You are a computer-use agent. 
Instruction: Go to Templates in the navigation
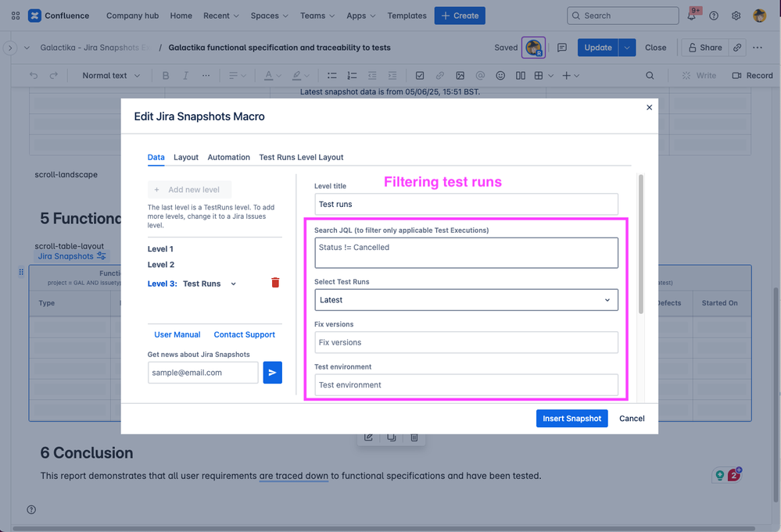tap(407, 16)
